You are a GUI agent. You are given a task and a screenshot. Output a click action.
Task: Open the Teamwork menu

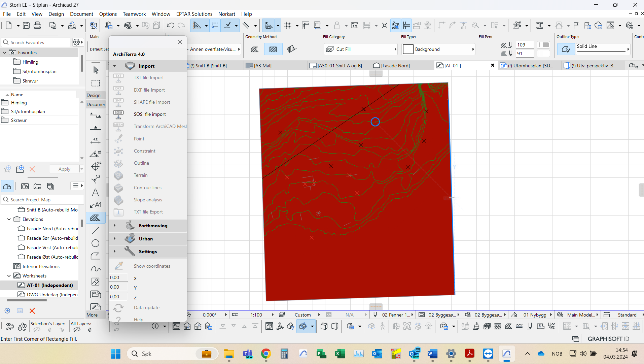134,14
